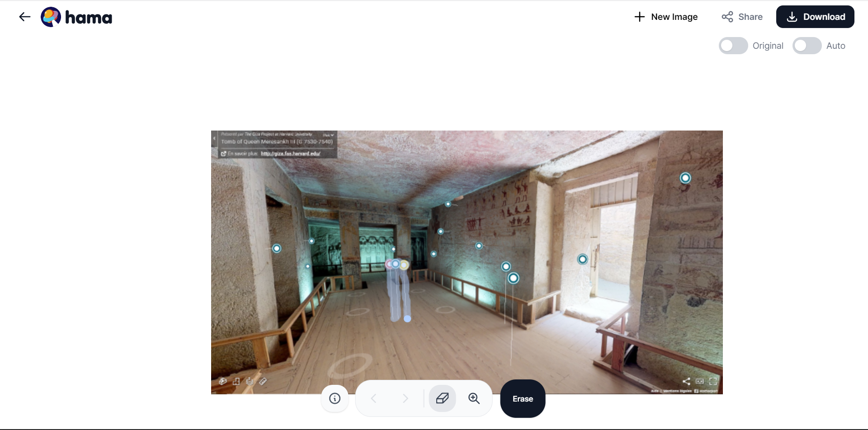This screenshot has width=868, height=430.
Task: Redo with the next chevron
Action: [x=405, y=398]
